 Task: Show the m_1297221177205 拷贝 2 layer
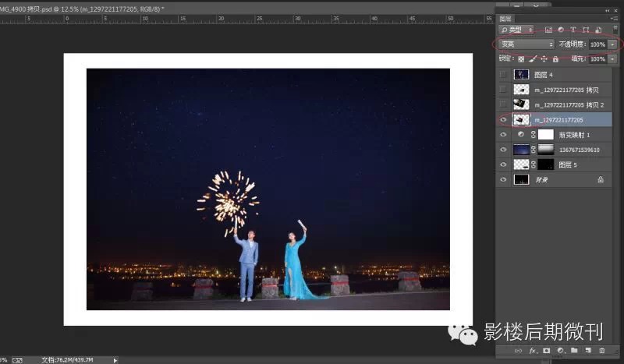503,104
